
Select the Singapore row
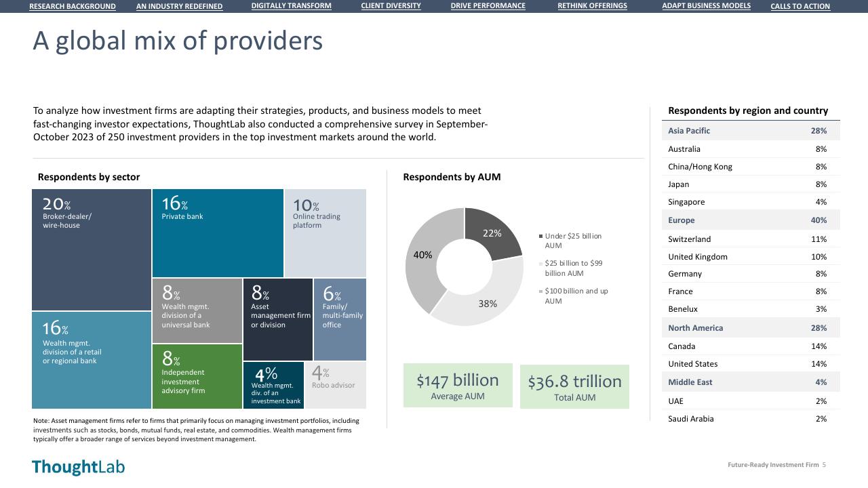click(751, 202)
